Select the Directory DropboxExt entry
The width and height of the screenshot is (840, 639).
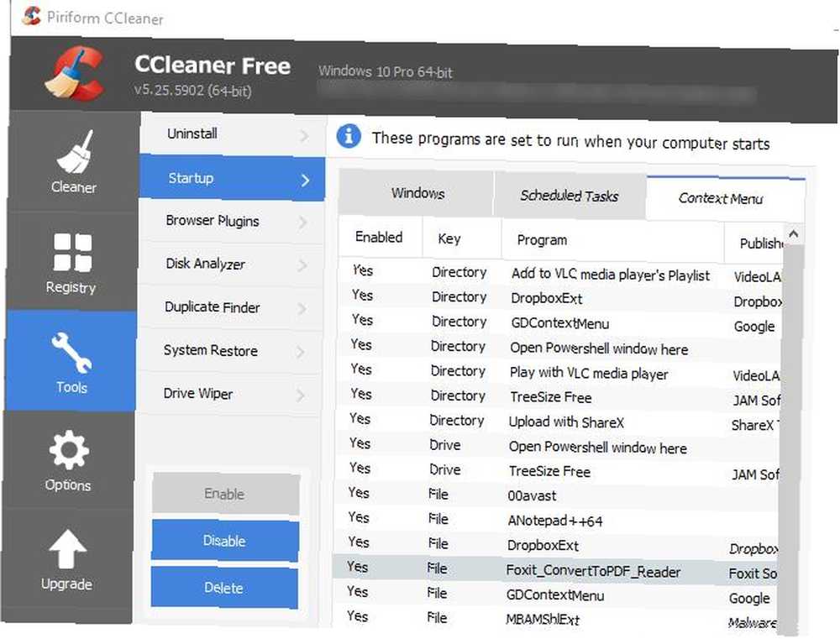click(x=559, y=298)
